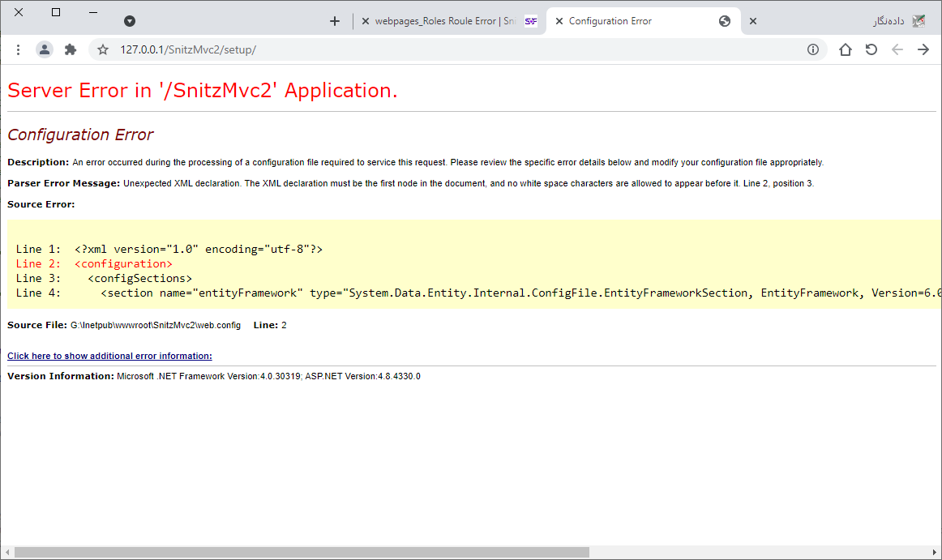Open a new tab with plus button
The height and width of the screenshot is (560, 942).
click(x=335, y=21)
